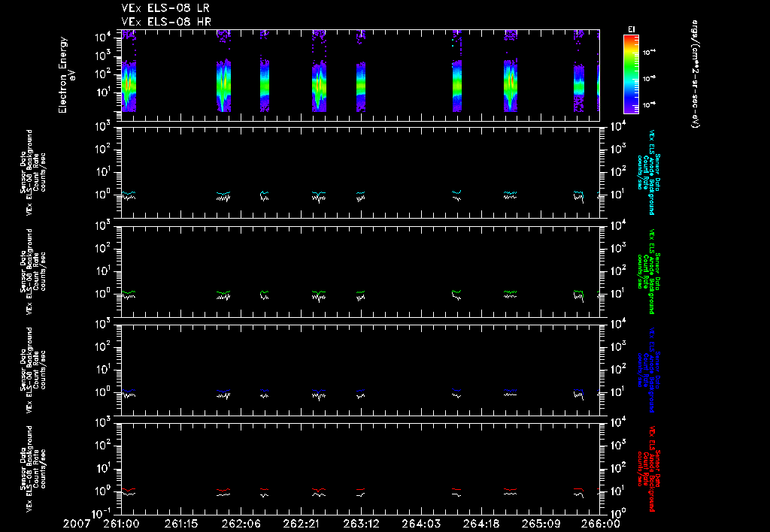Click the year label '2007'
770x532 pixels.
coord(77,524)
